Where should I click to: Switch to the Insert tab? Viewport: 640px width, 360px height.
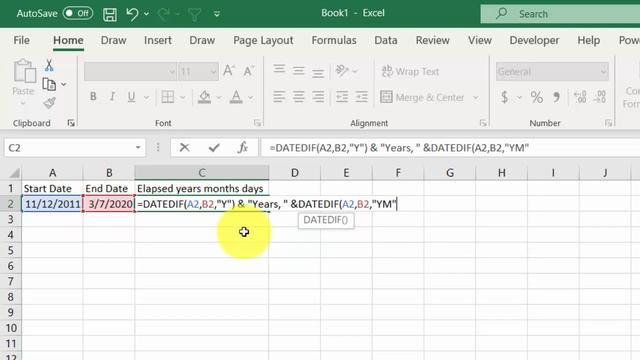tap(158, 40)
